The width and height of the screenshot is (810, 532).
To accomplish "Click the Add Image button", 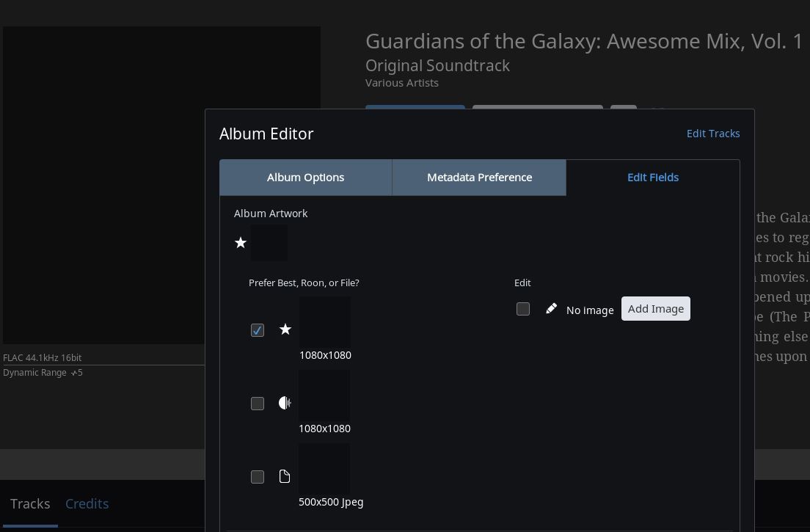I will [x=655, y=308].
